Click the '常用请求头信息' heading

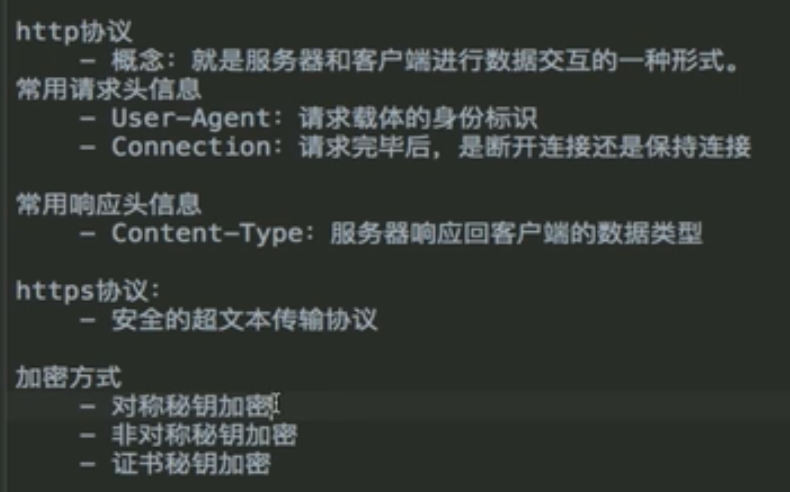click(108, 90)
